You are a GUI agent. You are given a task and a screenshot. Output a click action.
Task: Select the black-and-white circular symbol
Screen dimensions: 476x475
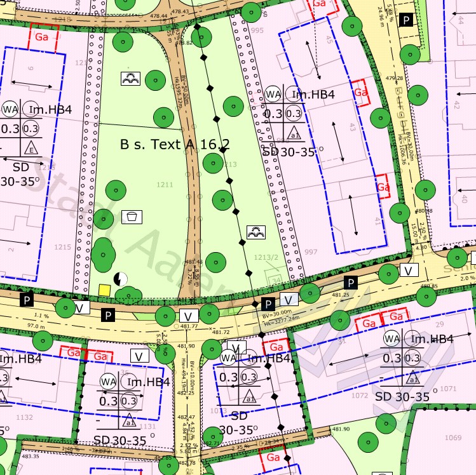point(119,278)
